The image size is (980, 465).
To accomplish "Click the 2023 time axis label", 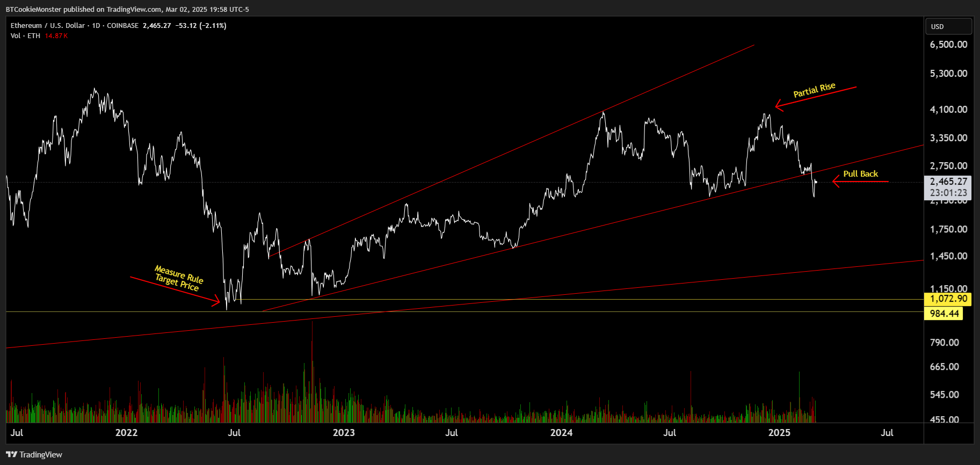I will click(x=344, y=433).
